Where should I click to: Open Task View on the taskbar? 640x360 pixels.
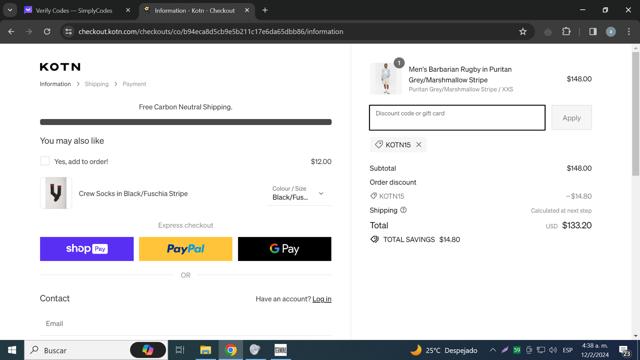[x=180, y=350]
